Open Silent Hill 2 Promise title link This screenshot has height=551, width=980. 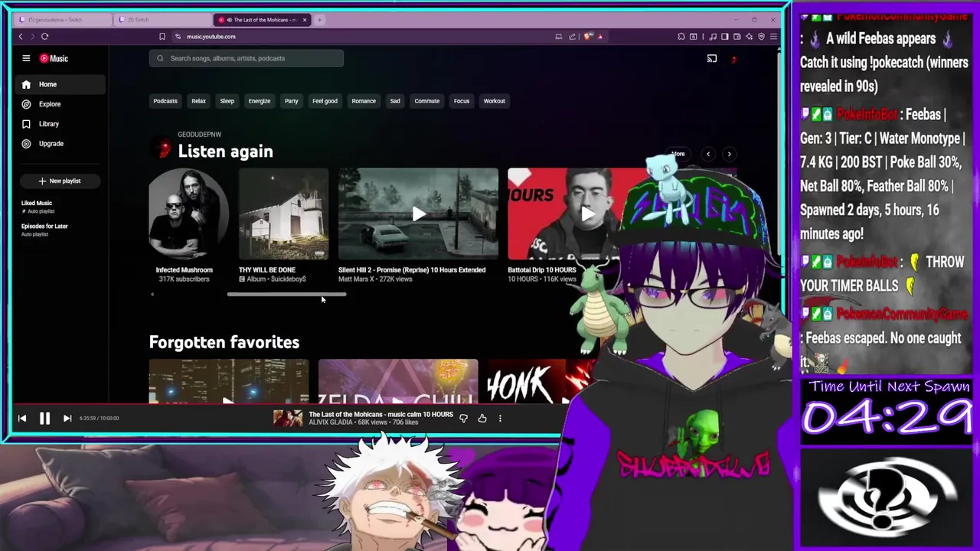click(412, 270)
